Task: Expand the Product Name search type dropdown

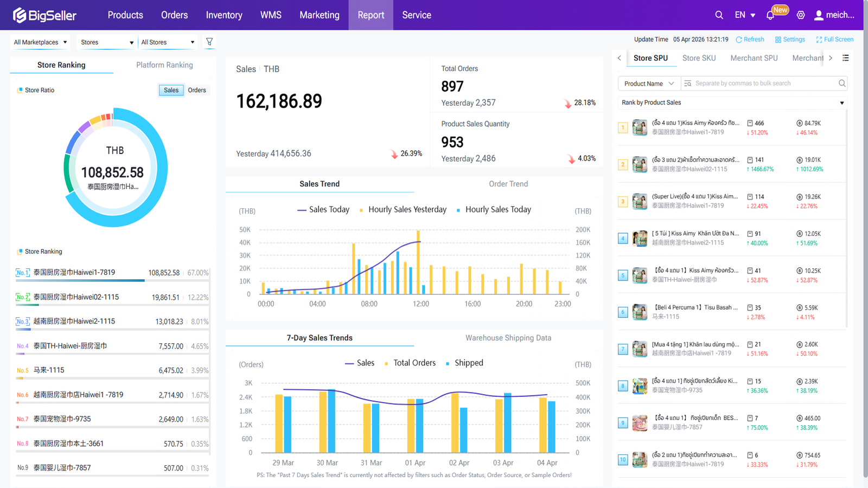Action: pyautogui.click(x=648, y=84)
